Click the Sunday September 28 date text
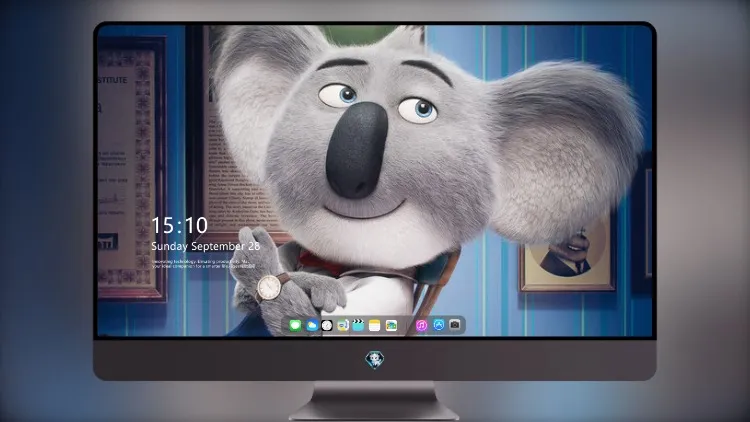Screen dimensions: 750x422 pos(206,246)
